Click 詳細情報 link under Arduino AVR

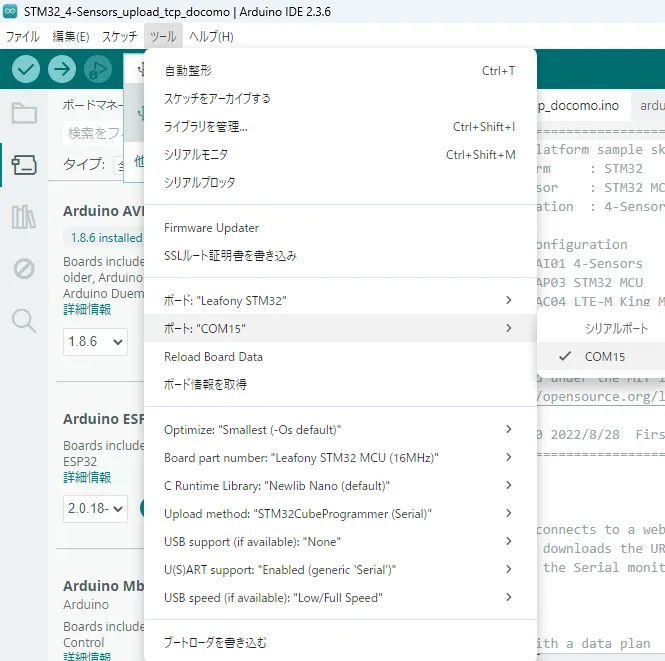pos(87,310)
